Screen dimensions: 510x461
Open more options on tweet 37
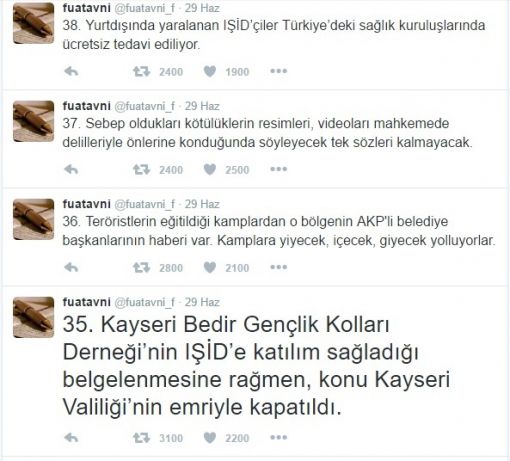[x=279, y=169]
